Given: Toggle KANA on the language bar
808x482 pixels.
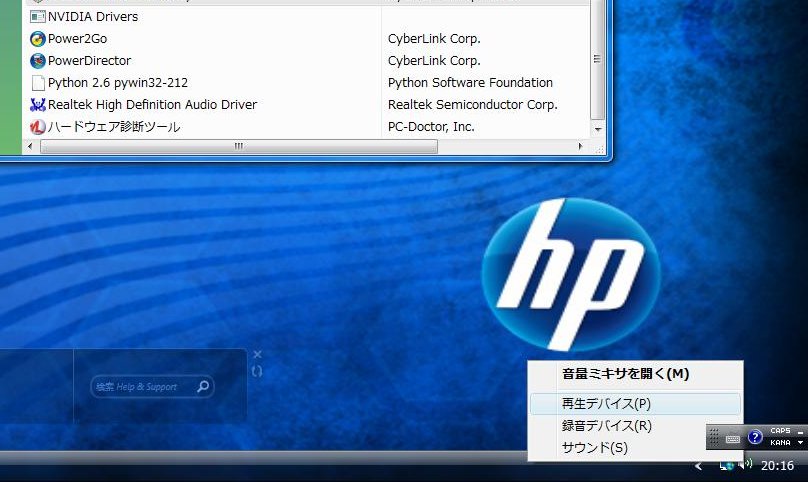Looking at the screenshot, I should click(x=780, y=442).
